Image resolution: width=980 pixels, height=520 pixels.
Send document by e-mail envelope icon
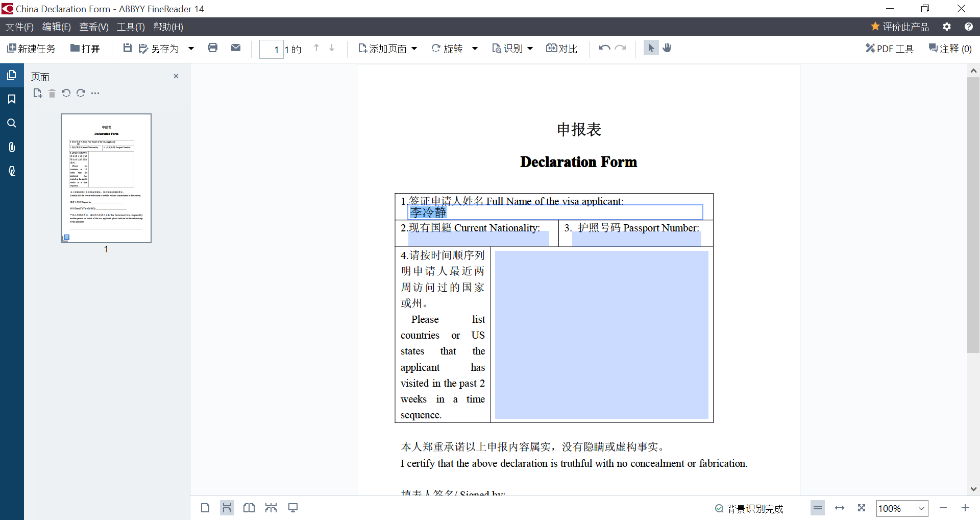tap(236, 48)
